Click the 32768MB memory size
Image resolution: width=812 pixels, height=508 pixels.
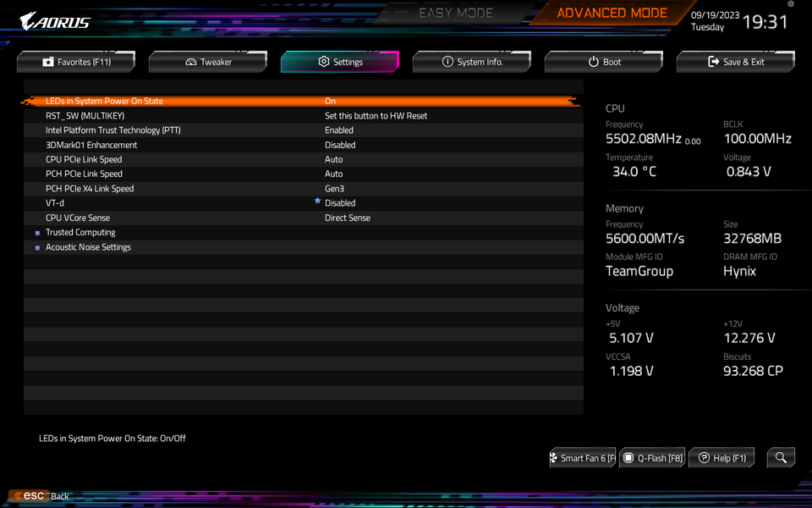tap(753, 239)
